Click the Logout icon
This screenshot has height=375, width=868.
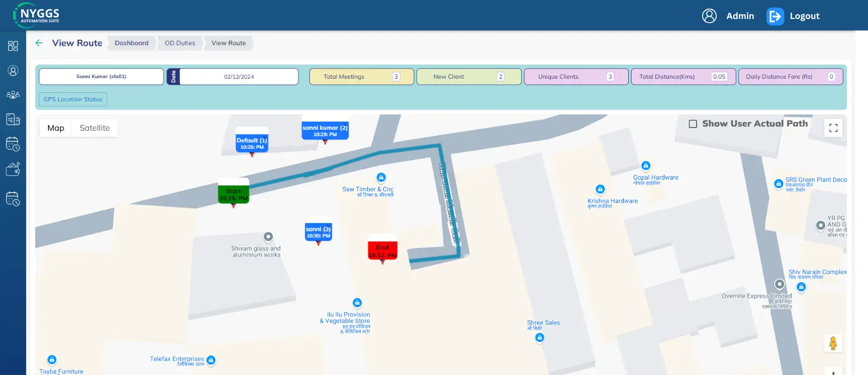pos(775,16)
